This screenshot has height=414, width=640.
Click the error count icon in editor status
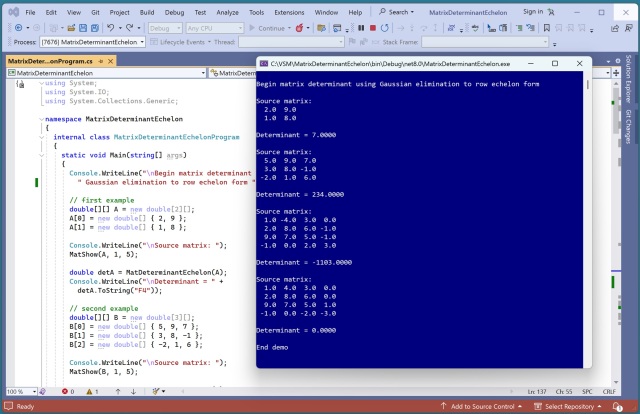(x=65, y=391)
